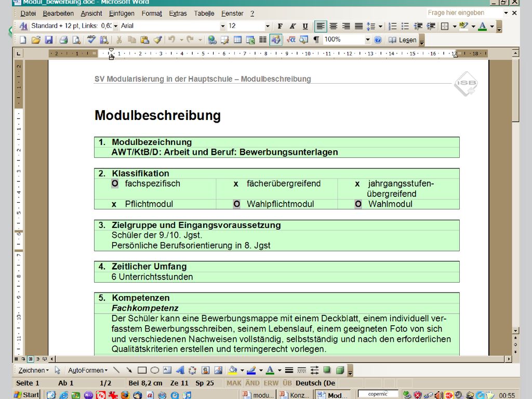This screenshot has width=532, height=399.
Task: Open the equation editor (√α) icon
Action: 291,40
